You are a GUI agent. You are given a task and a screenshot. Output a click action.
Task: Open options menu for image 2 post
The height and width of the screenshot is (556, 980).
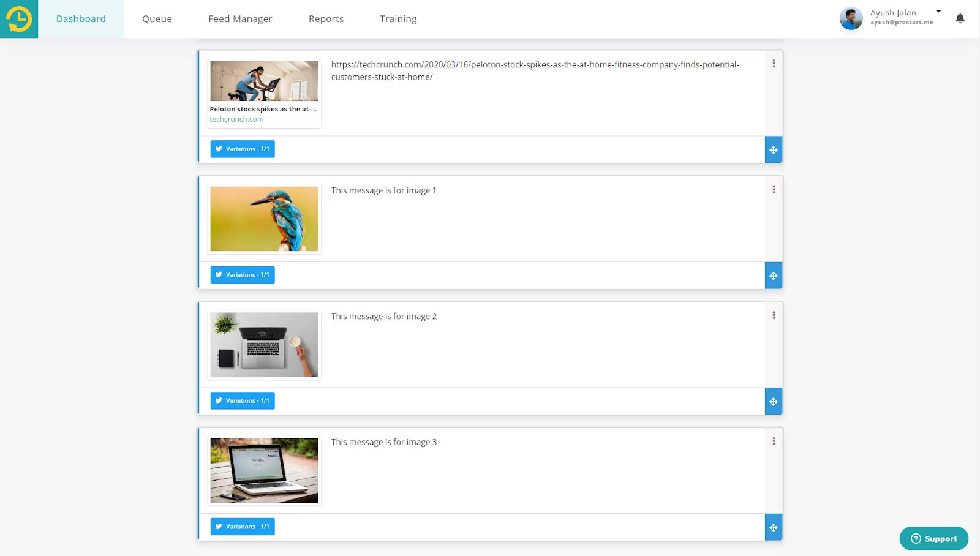tap(774, 315)
